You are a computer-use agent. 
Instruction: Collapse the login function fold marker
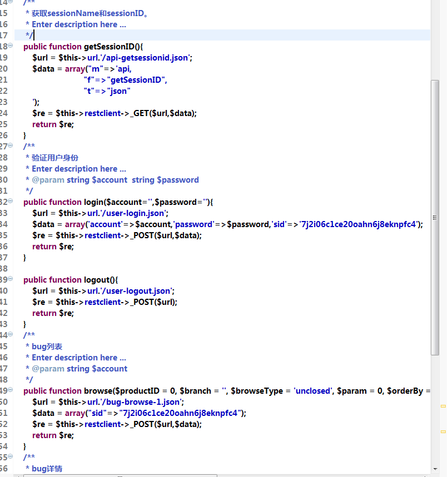pyautogui.click(x=11, y=201)
